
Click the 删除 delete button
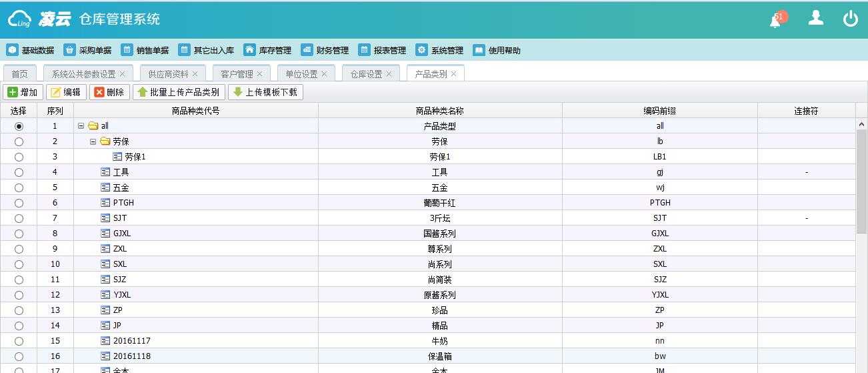pyautogui.click(x=109, y=92)
